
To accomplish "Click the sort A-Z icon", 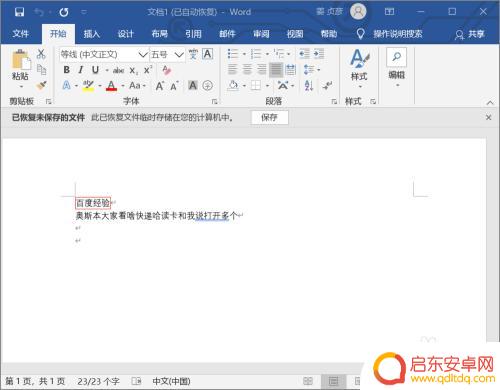I will point(309,86).
